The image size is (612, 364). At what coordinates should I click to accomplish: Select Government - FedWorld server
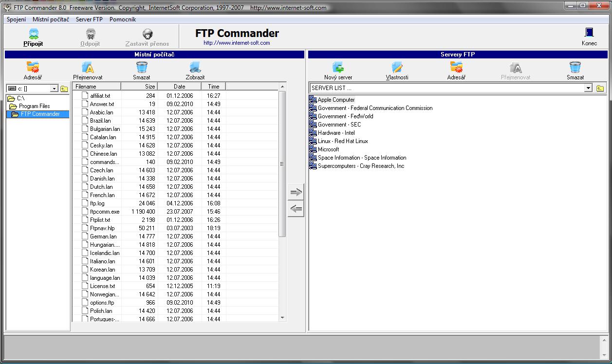(345, 116)
